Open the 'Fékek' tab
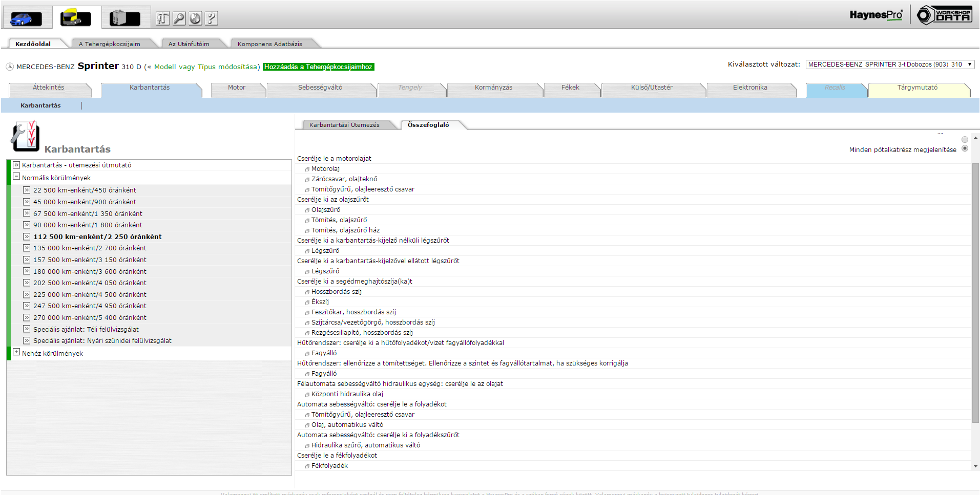Viewport: 980px width, 495px height. 570,88
